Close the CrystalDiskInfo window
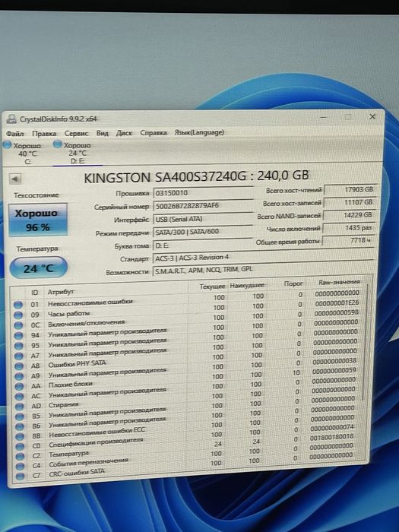This screenshot has height=532, width=399. pos(372,117)
